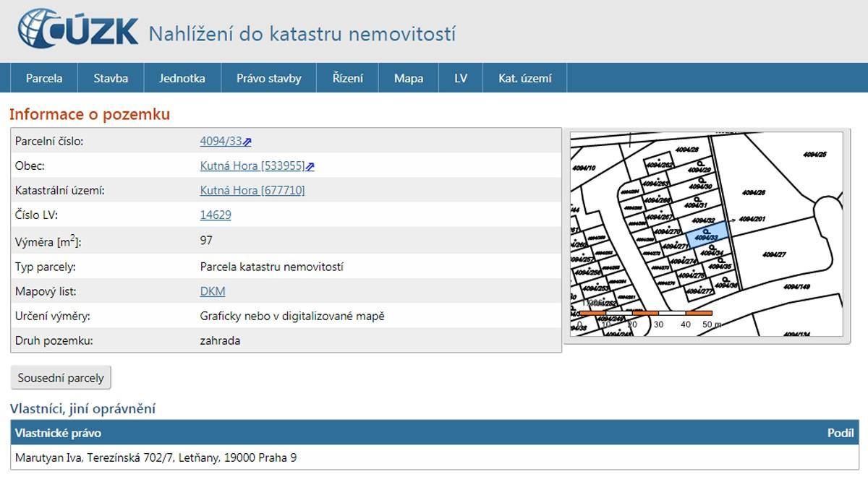Open the LV menu tab
This screenshot has height=482, width=868.
pos(461,78)
